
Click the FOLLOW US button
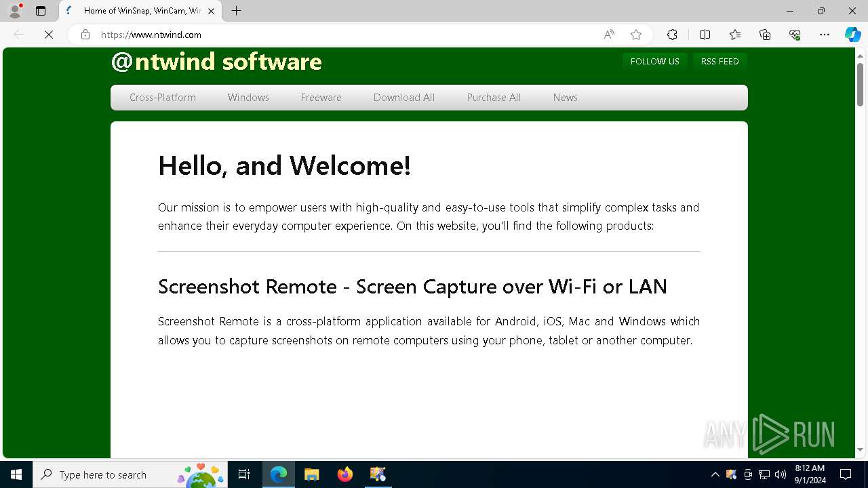654,61
